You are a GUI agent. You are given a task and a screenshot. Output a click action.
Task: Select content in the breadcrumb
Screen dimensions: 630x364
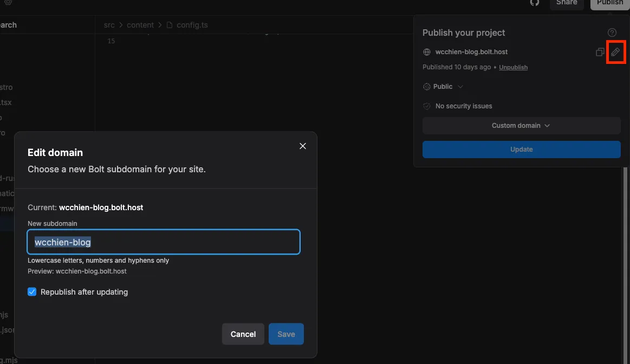click(x=140, y=25)
